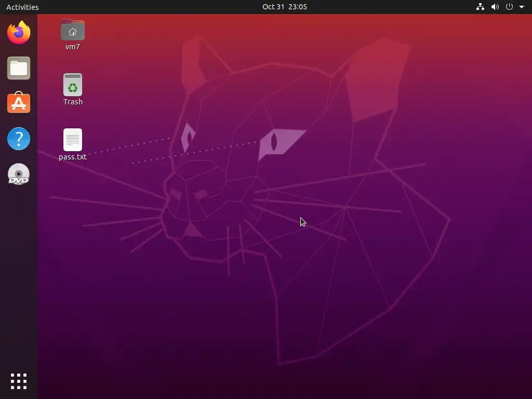Viewport: 532px width, 399px height.
Task: Expand the system menu arrow
Action: [x=522, y=7]
